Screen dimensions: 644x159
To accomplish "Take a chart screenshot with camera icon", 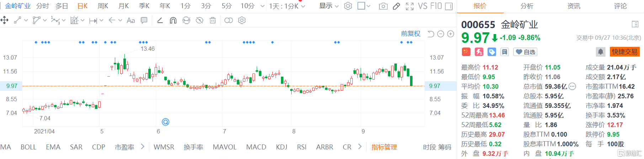I will 383,6.
